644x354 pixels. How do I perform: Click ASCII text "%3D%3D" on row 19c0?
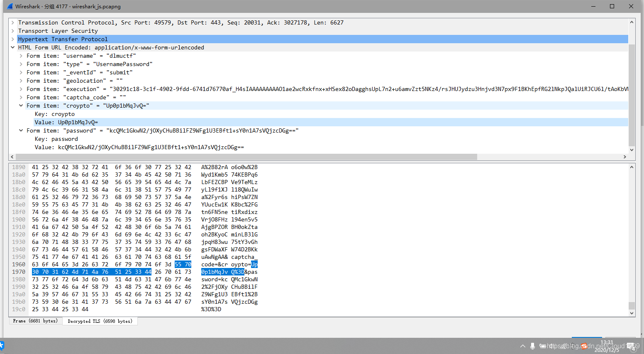pos(211,309)
